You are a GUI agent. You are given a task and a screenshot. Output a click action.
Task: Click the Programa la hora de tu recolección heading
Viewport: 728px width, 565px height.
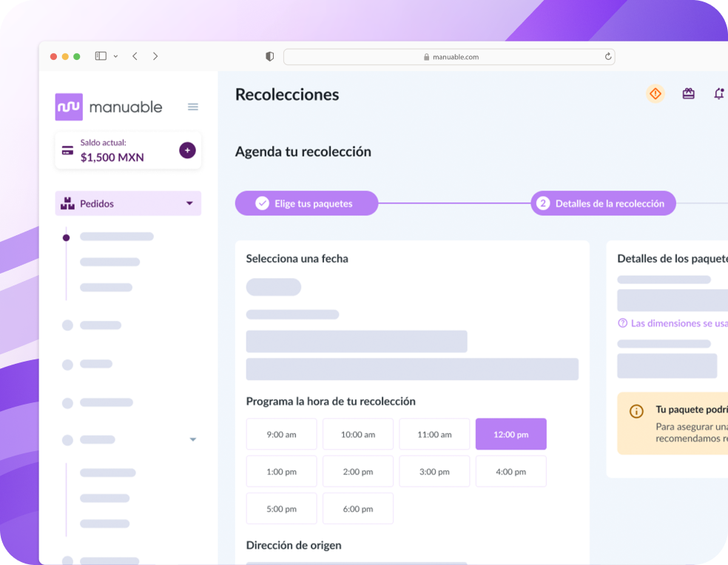pos(331,401)
